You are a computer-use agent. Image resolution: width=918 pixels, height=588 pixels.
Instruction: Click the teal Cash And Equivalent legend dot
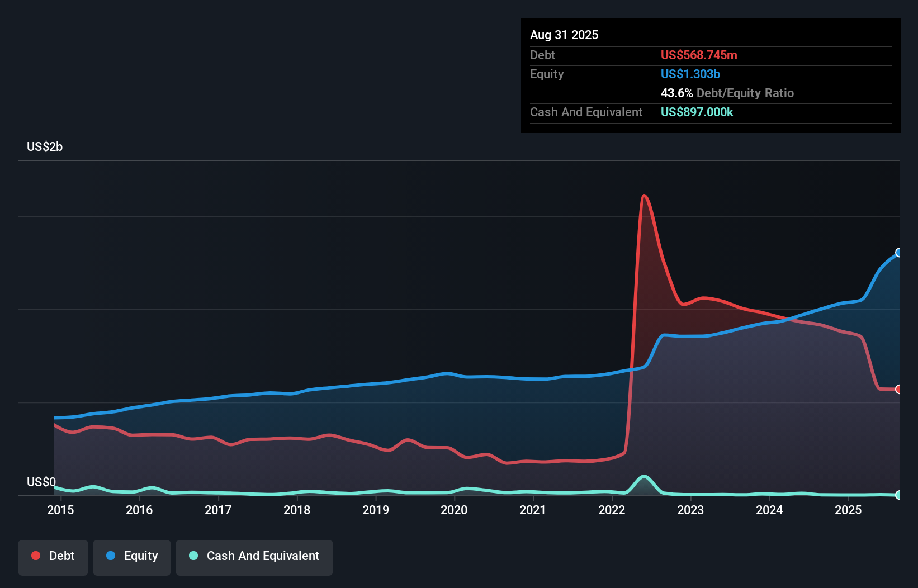click(x=193, y=556)
